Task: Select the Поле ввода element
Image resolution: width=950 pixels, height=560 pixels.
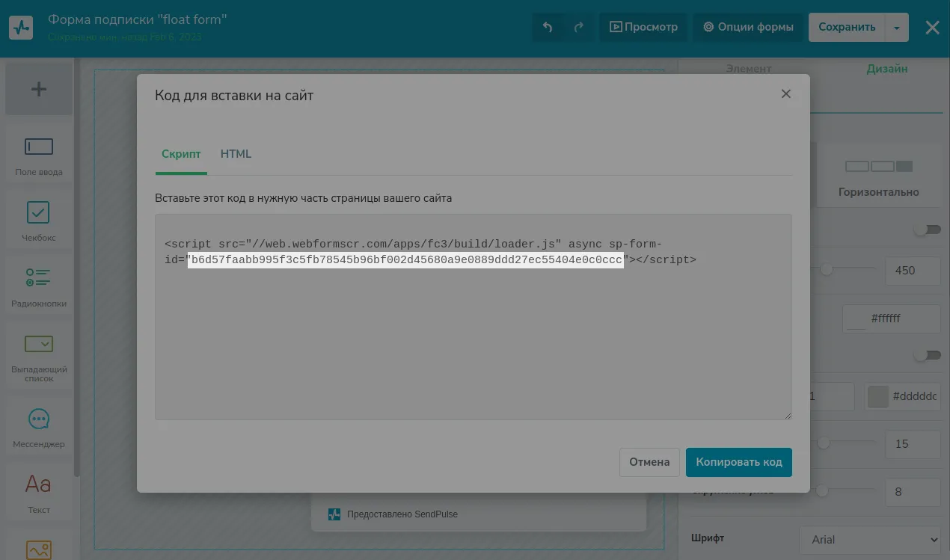Action: [x=39, y=156]
